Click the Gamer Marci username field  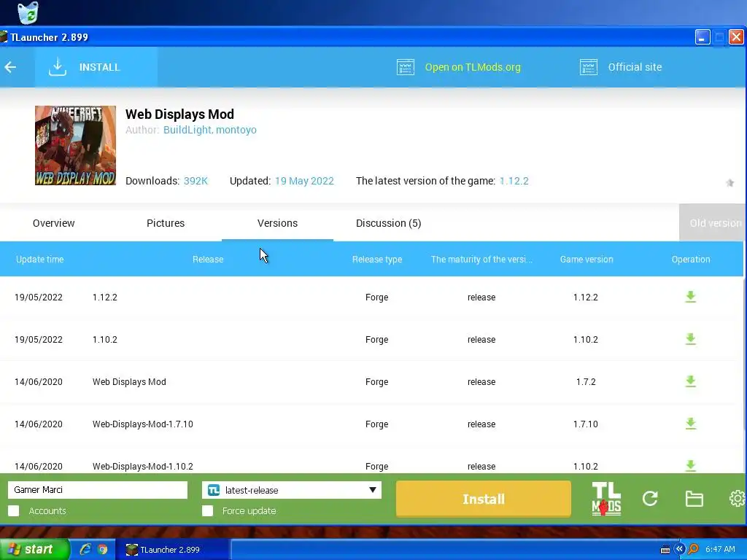pyautogui.click(x=98, y=489)
